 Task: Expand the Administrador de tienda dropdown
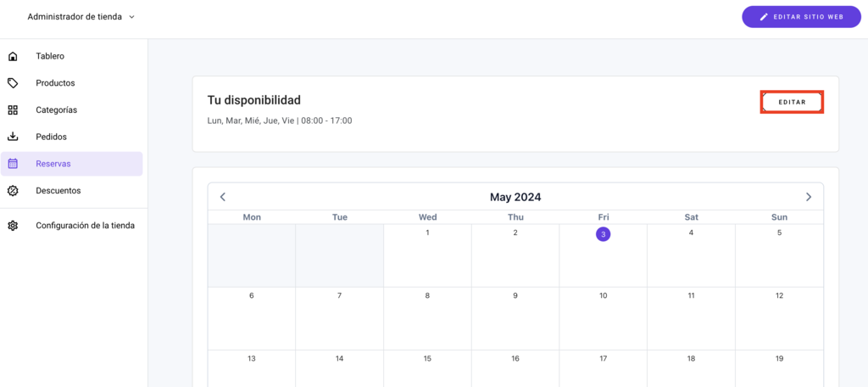point(131,17)
